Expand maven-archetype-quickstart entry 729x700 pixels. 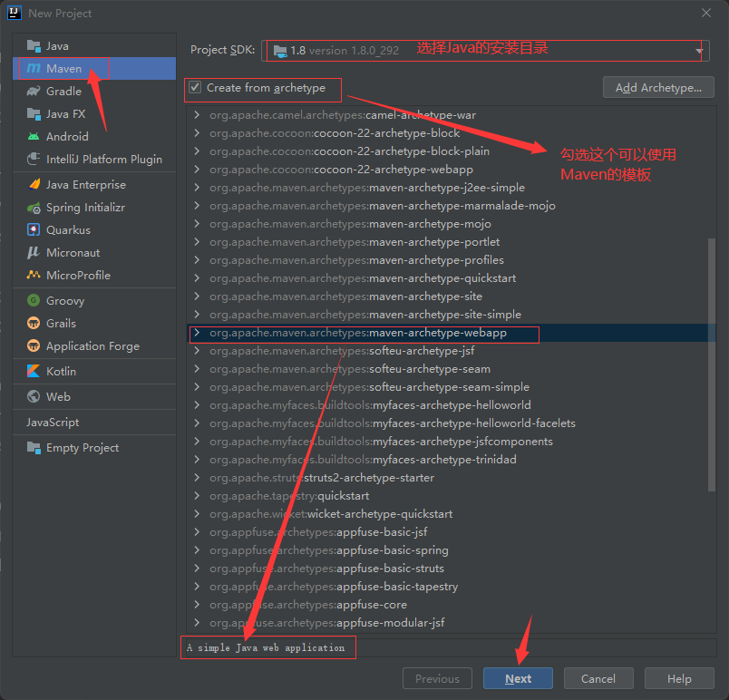pos(197,278)
